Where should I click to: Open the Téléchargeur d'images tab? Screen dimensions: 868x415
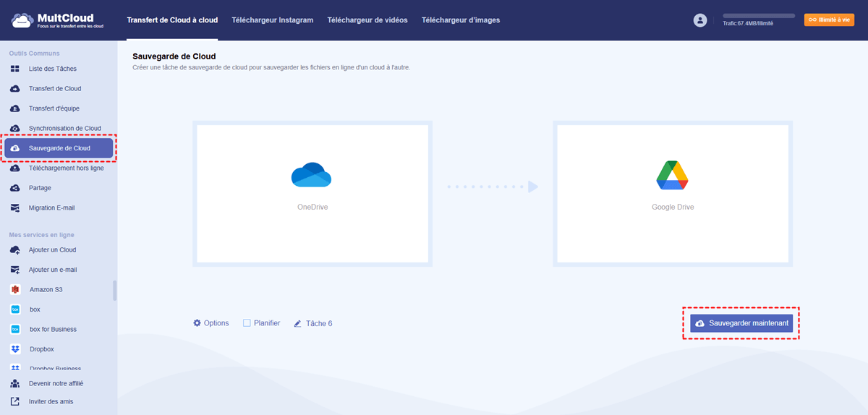pyautogui.click(x=461, y=20)
